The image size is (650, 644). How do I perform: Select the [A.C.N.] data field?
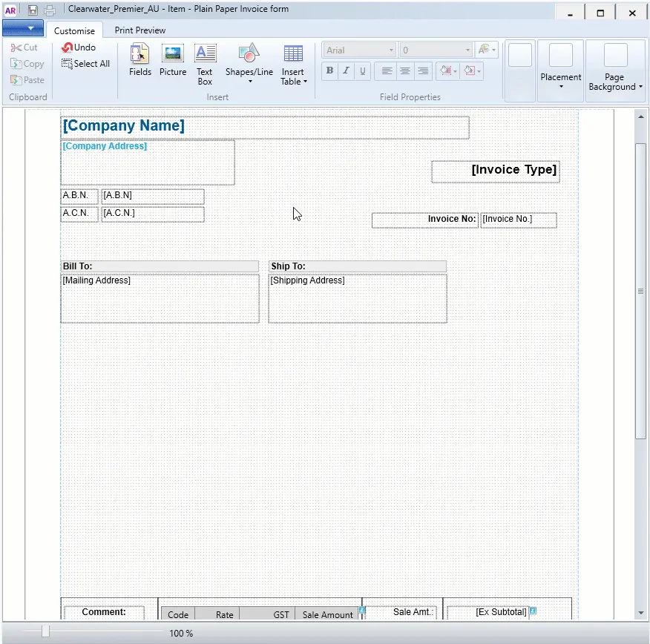153,214
